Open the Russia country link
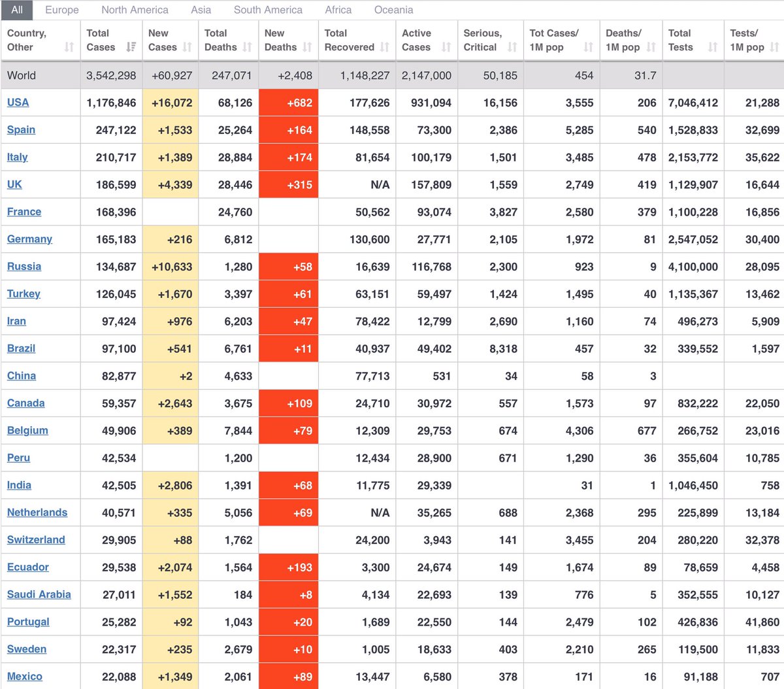The image size is (784, 689). [x=24, y=267]
